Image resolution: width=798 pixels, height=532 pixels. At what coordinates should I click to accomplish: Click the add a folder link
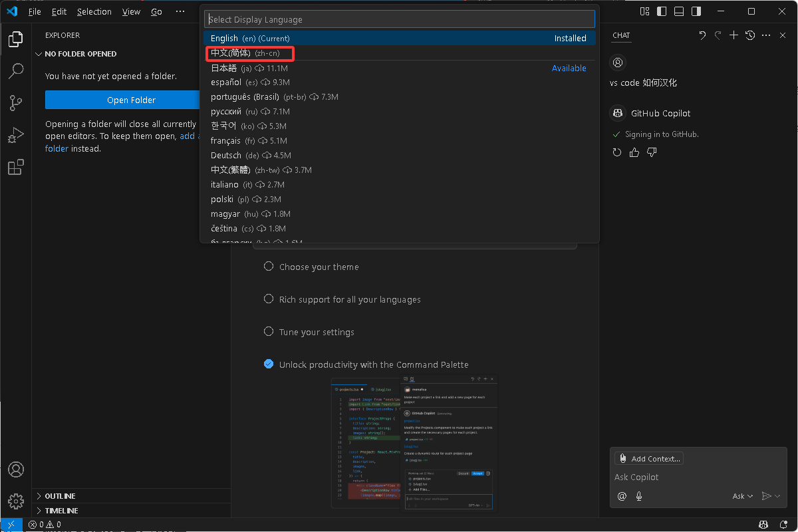[x=189, y=136]
